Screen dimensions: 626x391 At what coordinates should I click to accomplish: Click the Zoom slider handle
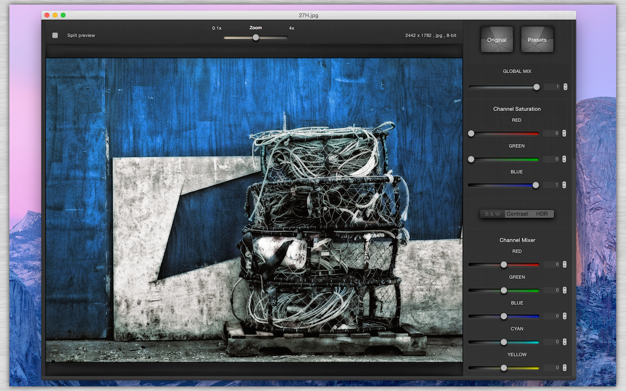256,38
